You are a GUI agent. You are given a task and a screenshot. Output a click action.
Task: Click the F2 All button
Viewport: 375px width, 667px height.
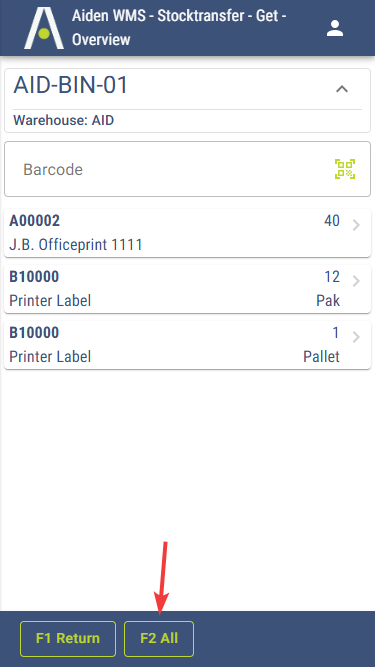(x=159, y=638)
